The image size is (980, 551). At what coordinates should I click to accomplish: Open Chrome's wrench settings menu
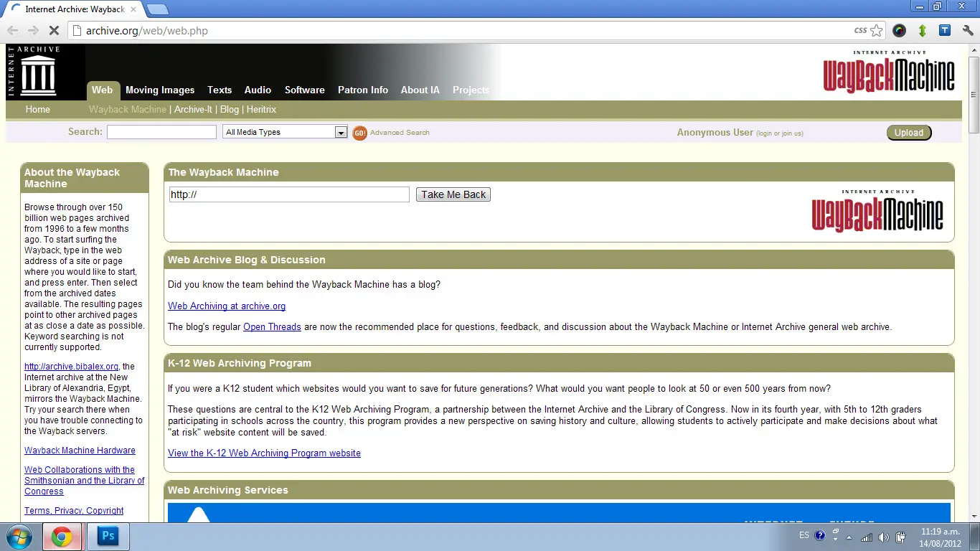(x=968, y=31)
